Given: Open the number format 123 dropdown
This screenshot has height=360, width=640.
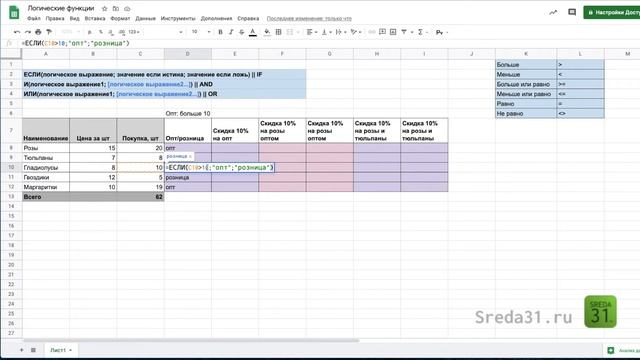Looking at the screenshot, I should [134, 32].
